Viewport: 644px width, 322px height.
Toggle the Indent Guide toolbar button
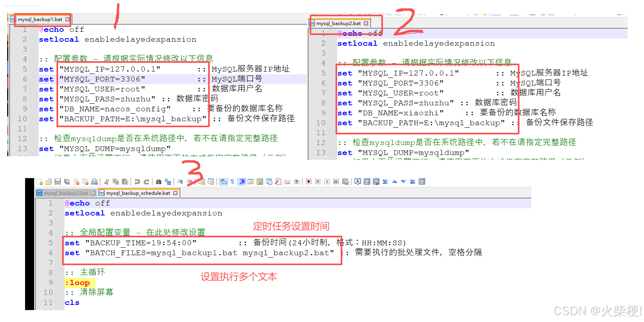242,182
